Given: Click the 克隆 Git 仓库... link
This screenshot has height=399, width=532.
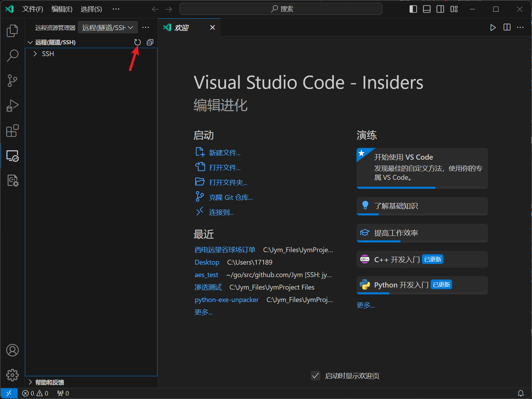Looking at the screenshot, I should (x=231, y=197).
